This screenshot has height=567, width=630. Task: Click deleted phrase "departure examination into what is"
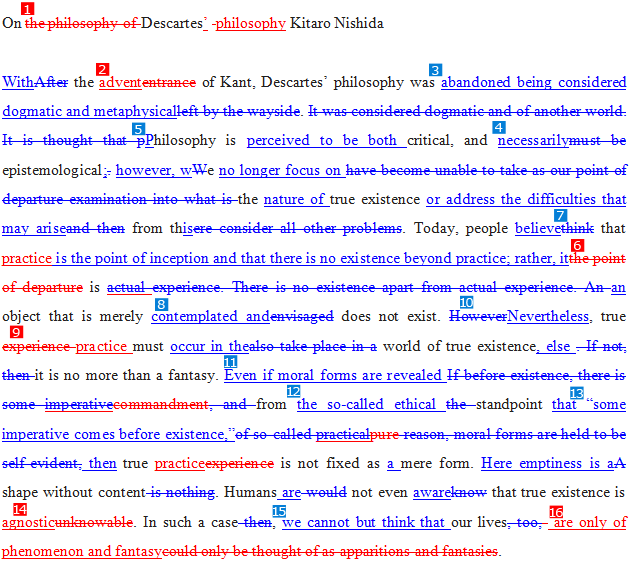point(119,199)
